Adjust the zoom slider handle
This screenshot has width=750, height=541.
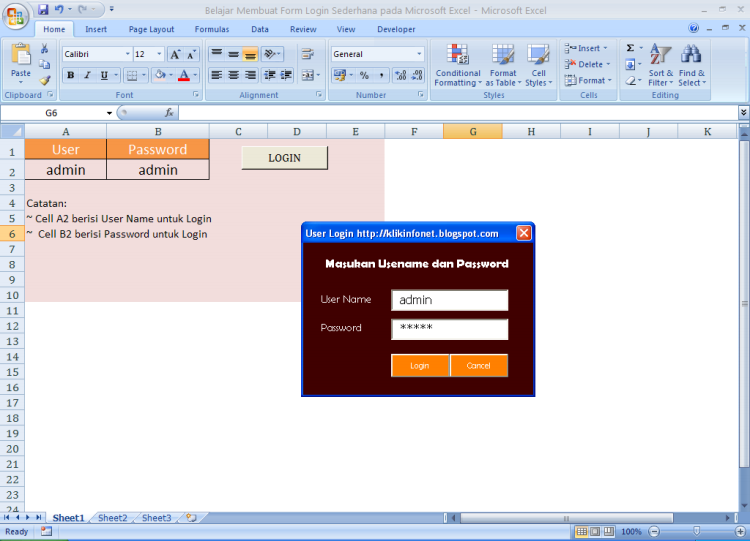coord(696,531)
